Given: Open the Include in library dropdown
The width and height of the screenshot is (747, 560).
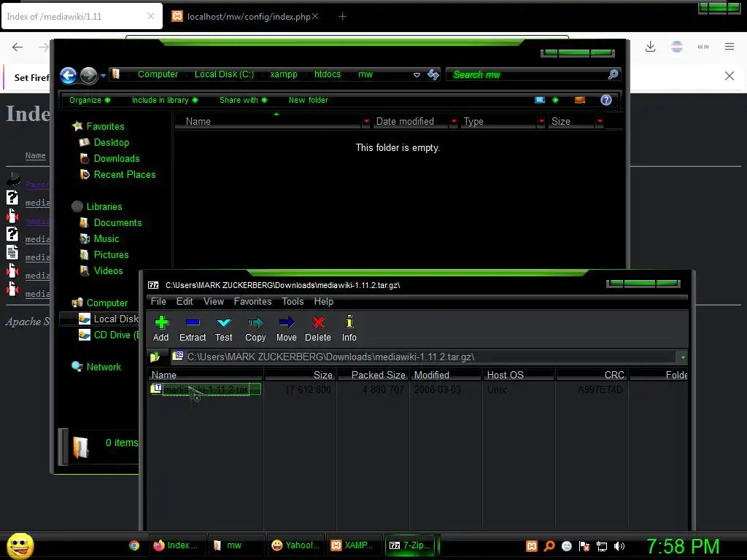Looking at the screenshot, I should [165, 100].
